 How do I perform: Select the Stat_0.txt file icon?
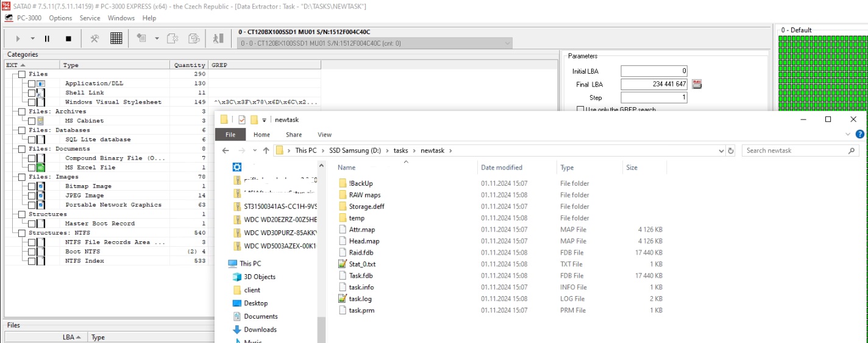[x=342, y=264]
